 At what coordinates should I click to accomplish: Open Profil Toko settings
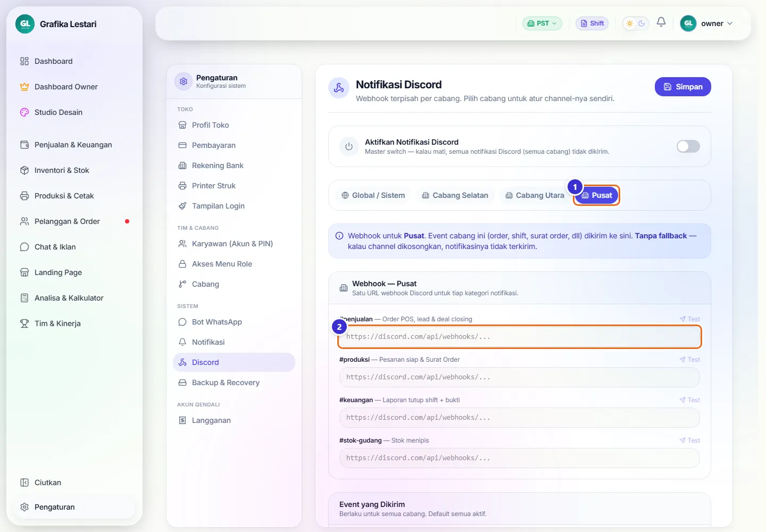(x=234, y=125)
